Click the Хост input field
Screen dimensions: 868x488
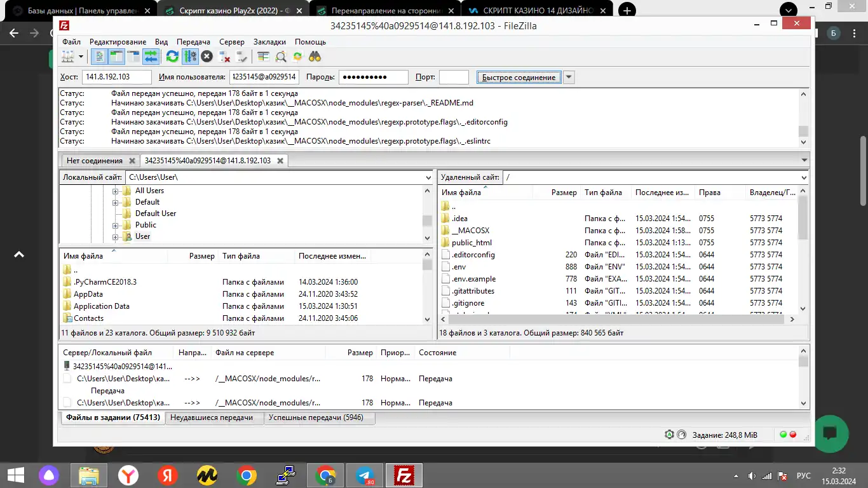[x=117, y=77]
